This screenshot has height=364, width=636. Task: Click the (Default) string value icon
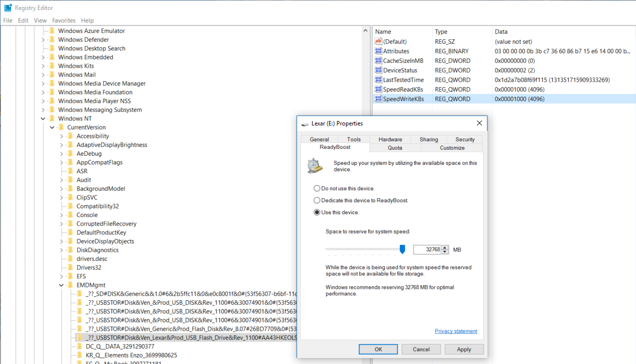tap(378, 42)
